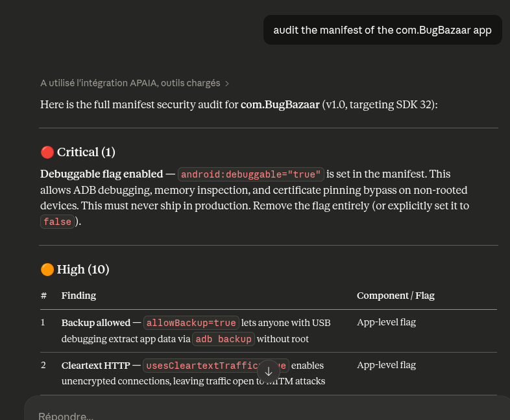Screen dimensions: 510x420
Task: Click the red circle Critical icon
Action: pyautogui.click(x=47, y=152)
